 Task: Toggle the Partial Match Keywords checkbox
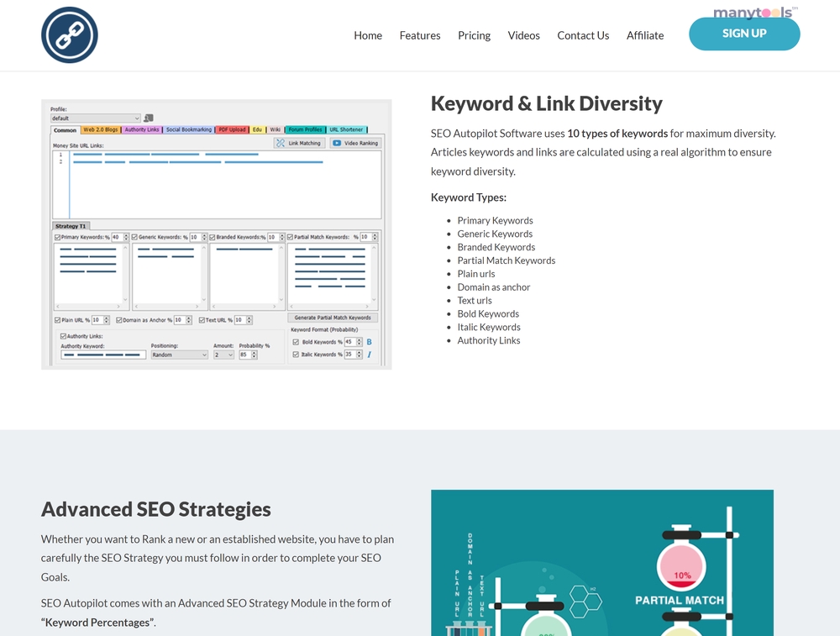point(291,237)
